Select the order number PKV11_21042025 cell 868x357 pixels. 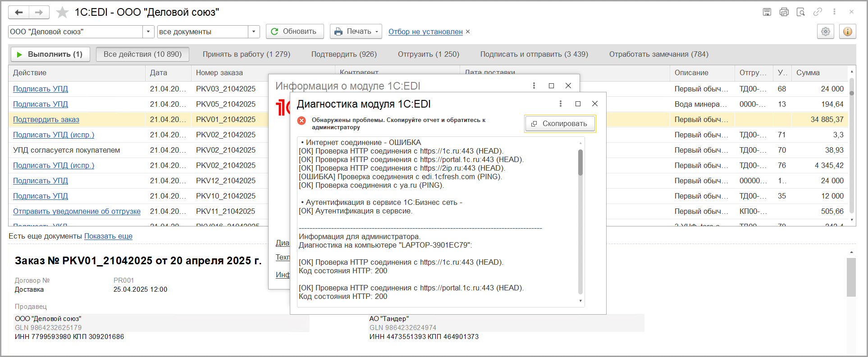[x=226, y=211]
